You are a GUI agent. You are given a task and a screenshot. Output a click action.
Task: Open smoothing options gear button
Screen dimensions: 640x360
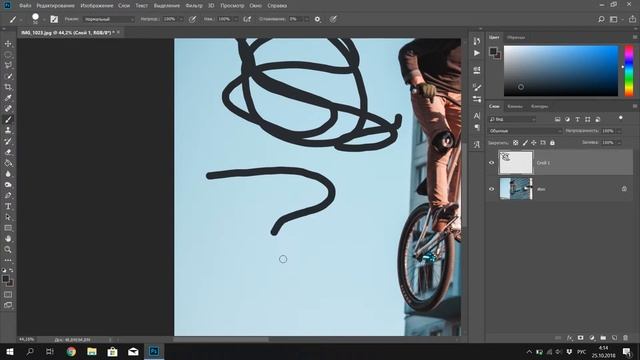point(318,19)
